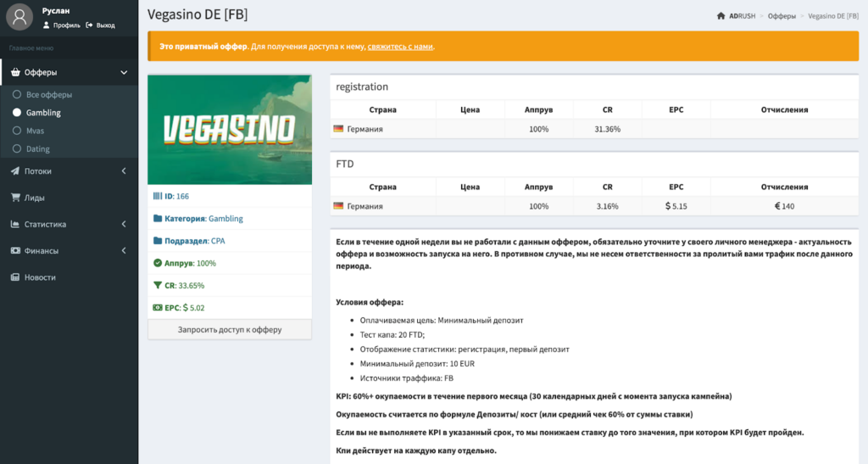Click the Офферы menu label
868x464 pixels.
pyautogui.click(x=41, y=73)
